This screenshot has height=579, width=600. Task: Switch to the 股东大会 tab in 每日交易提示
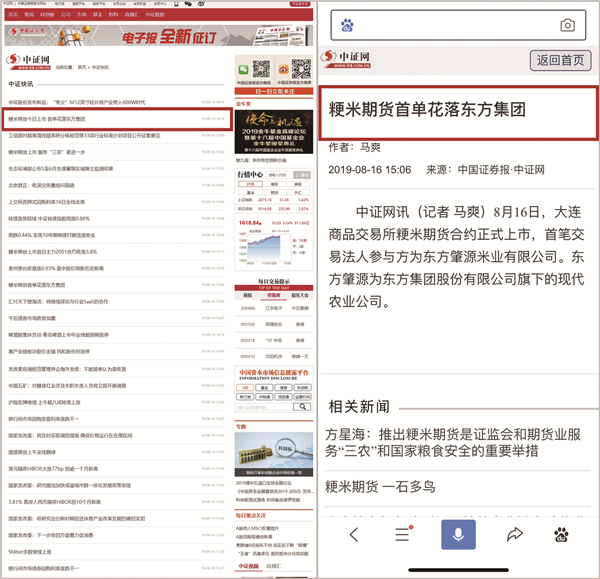click(x=300, y=295)
